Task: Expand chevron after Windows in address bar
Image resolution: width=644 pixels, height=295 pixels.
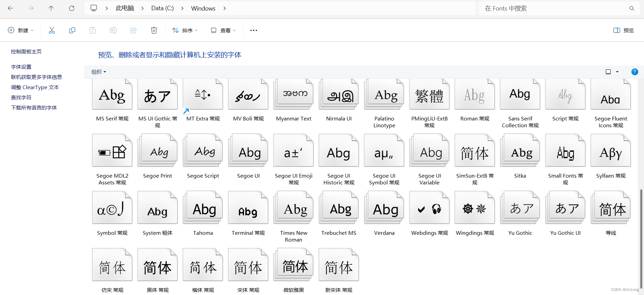Action: click(225, 8)
